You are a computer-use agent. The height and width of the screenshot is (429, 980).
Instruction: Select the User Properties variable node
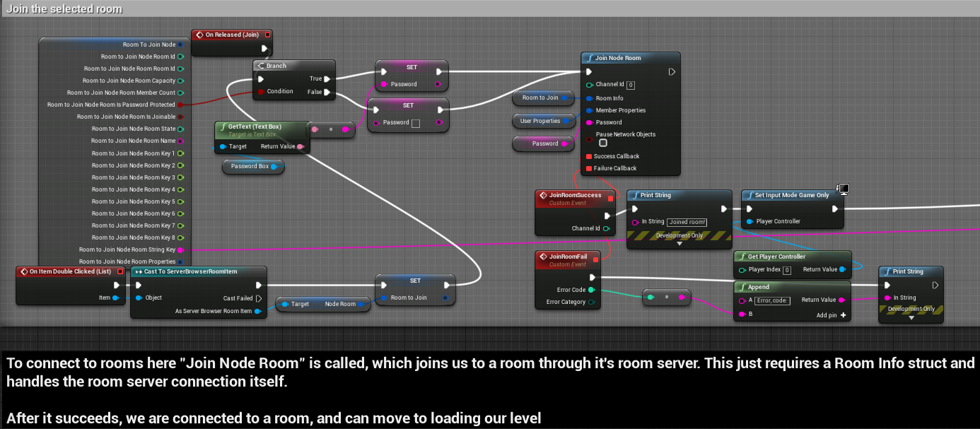[x=544, y=121]
